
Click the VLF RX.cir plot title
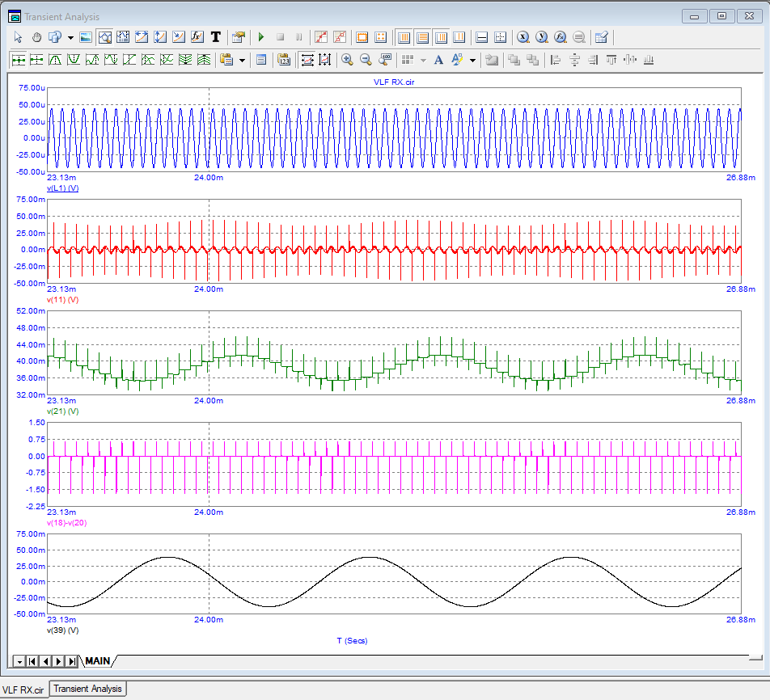394,82
